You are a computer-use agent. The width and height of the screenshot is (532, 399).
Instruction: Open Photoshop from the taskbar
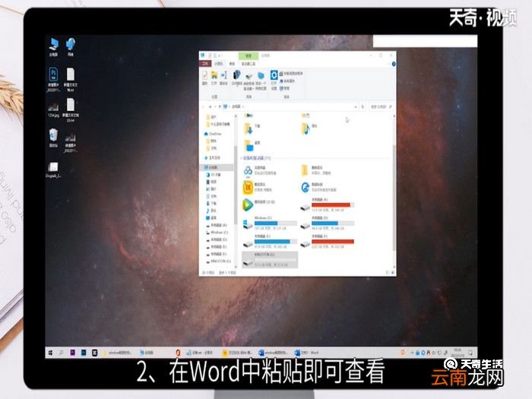click(x=84, y=353)
